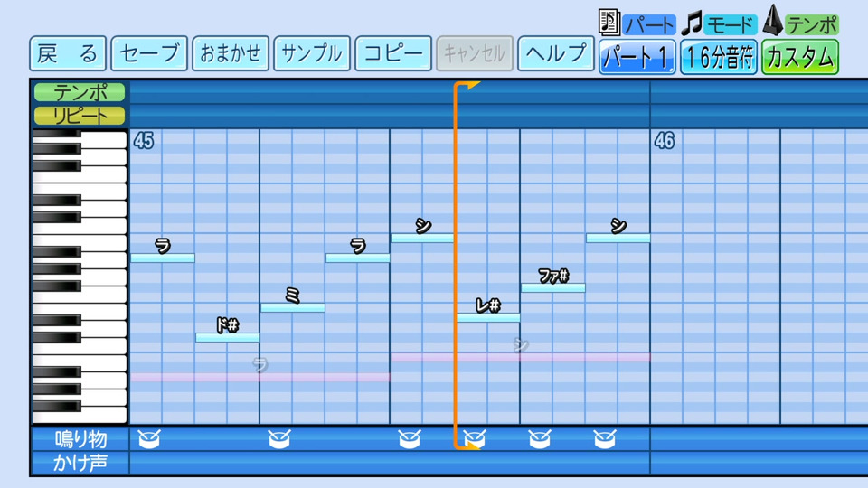Change note length via 16分音符 selector
The height and width of the screenshot is (488, 868).
tap(719, 57)
